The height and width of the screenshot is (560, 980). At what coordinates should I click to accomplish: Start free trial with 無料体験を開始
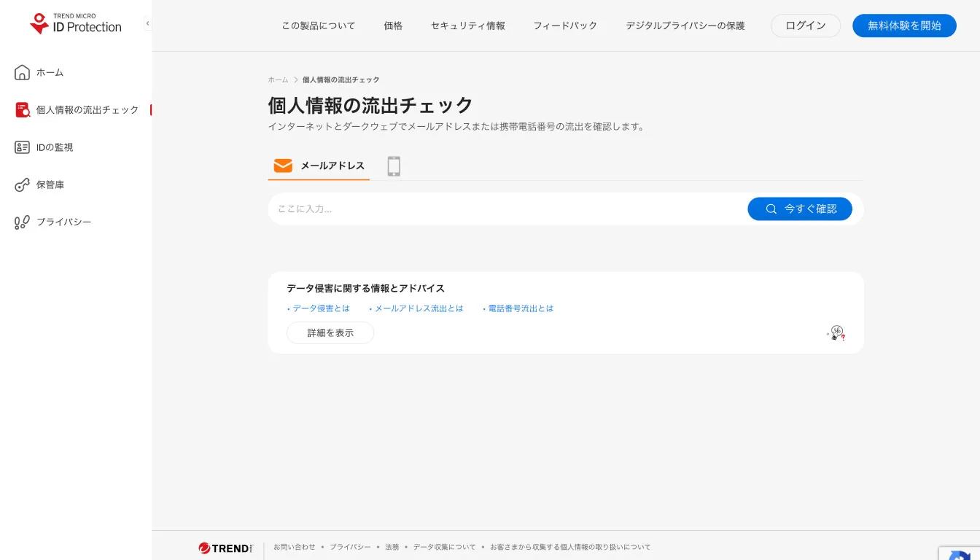tap(904, 26)
